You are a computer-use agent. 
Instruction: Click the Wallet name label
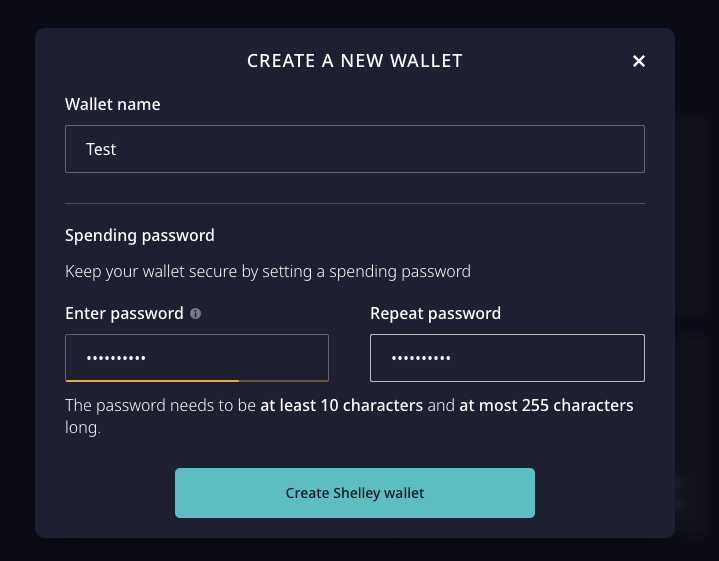coord(113,105)
